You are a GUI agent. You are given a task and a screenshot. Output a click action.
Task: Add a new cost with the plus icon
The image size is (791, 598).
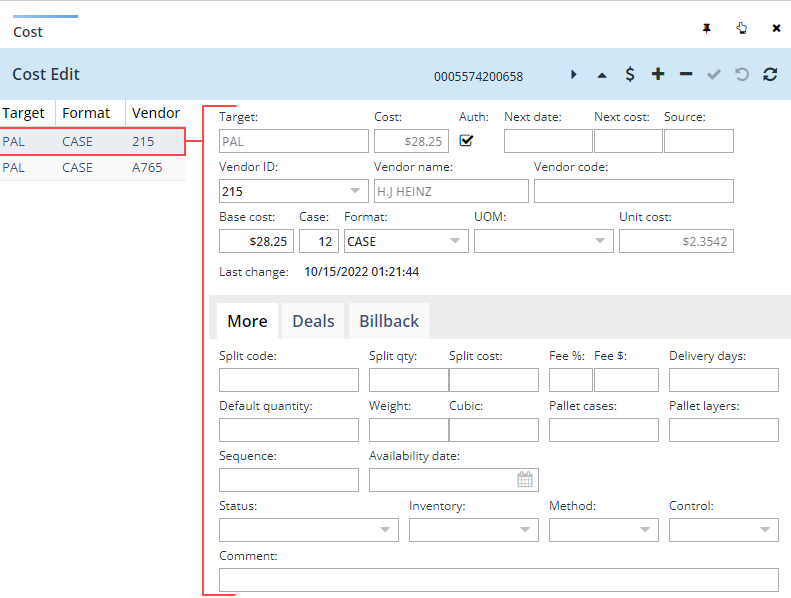pos(657,74)
